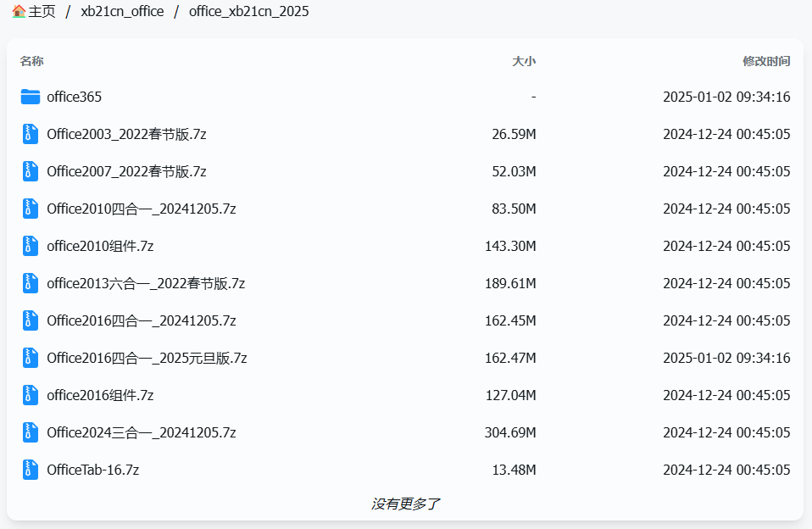This screenshot has height=529, width=812.
Task: Click archive icon for Office2003_2022春节版.7z
Action: pos(30,134)
